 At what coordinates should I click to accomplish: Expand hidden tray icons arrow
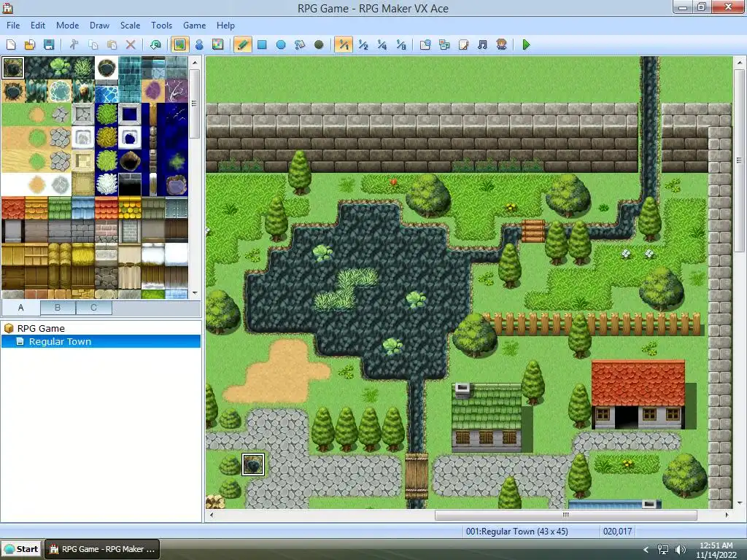[x=646, y=550]
